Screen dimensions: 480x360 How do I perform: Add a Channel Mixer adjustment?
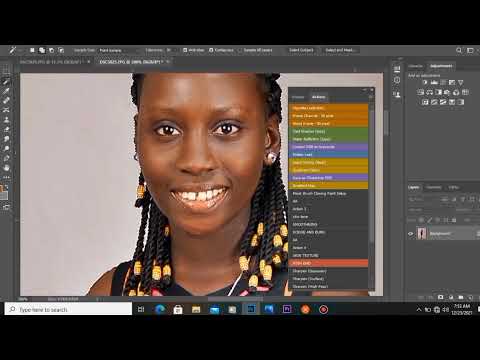tap(456, 92)
